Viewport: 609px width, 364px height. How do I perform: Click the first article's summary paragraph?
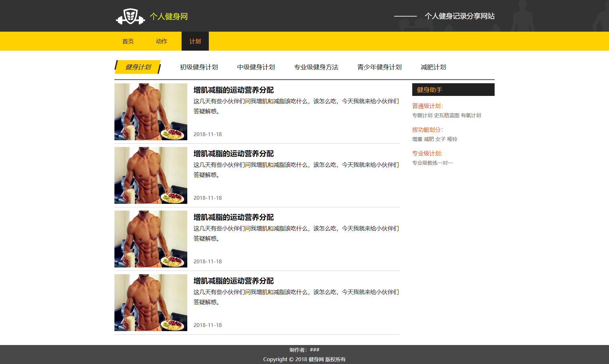coord(296,106)
